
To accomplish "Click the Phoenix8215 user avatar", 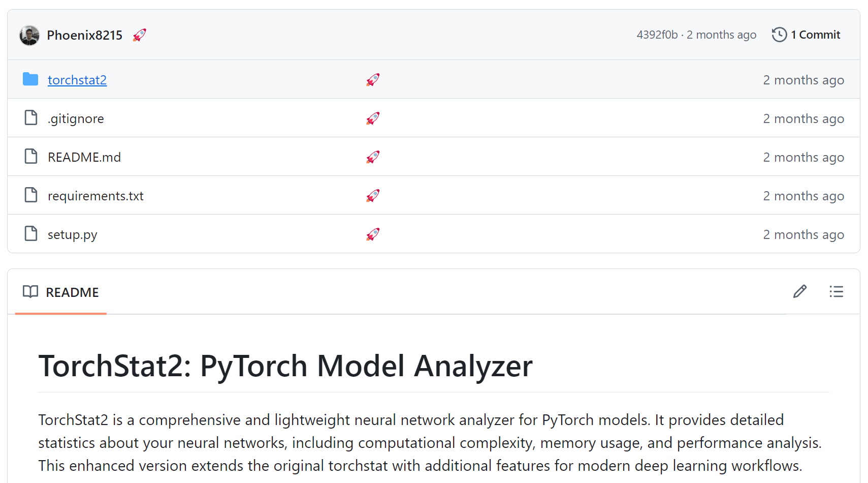I will (x=29, y=35).
